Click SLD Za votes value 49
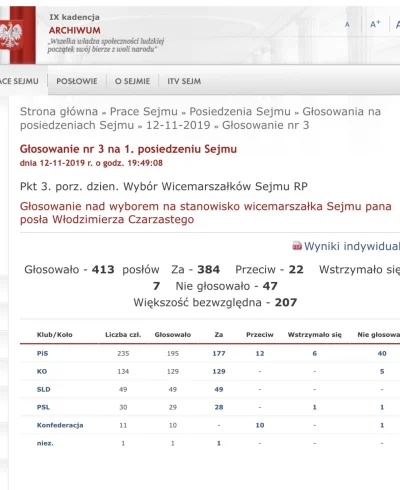 click(x=219, y=389)
